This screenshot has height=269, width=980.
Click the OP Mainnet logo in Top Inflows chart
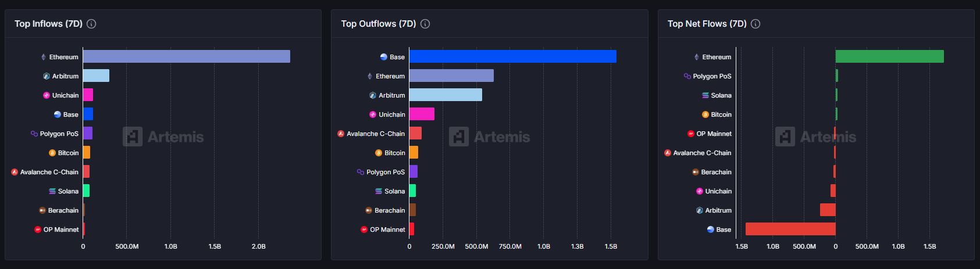[38, 229]
